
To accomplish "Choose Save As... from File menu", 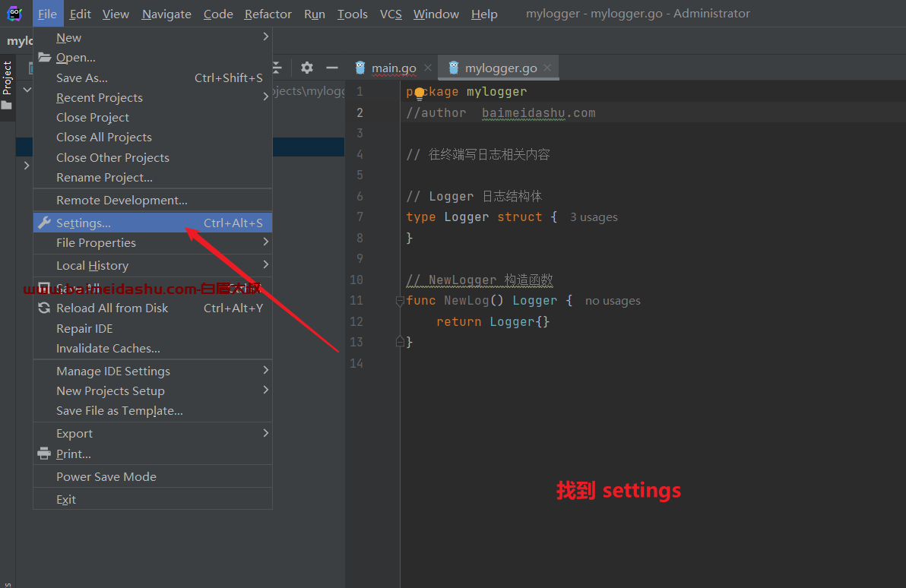I will pos(153,78).
